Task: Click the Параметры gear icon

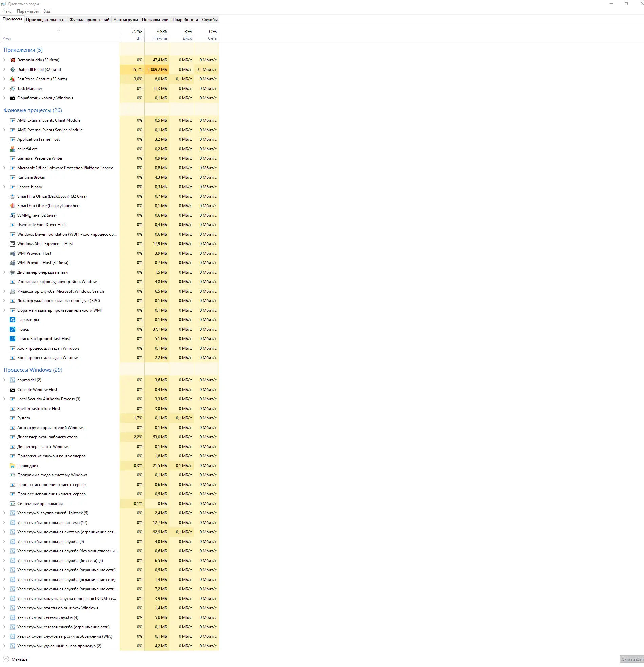Action: tap(13, 320)
